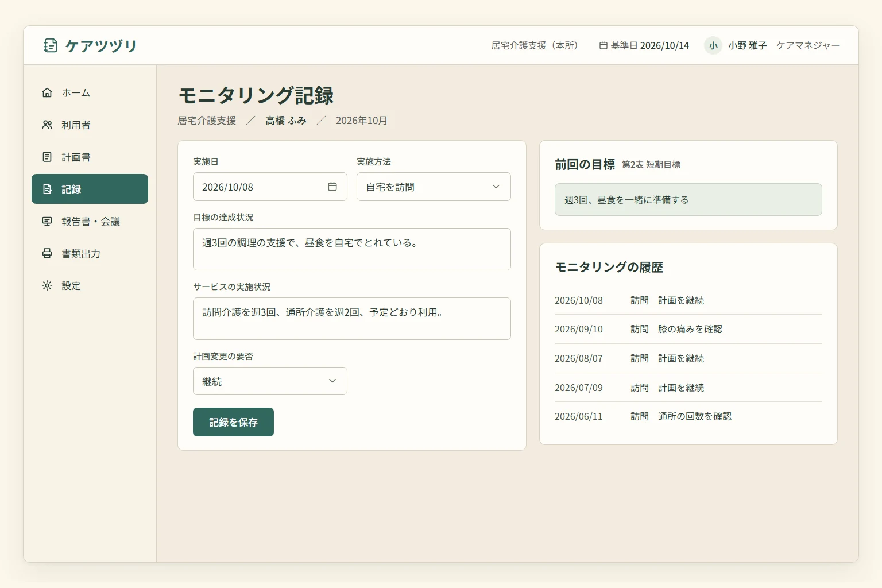882x588 pixels.
Task: Click the calendar icon next to 基準日
Action: click(604, 45)
